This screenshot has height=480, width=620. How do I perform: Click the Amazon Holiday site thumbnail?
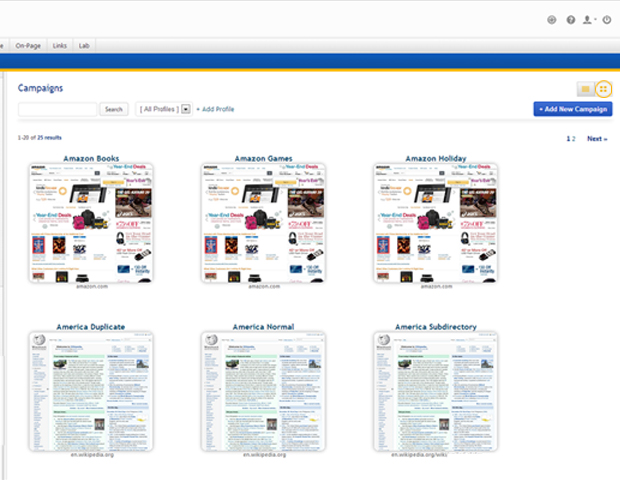(x=436, y=223)
